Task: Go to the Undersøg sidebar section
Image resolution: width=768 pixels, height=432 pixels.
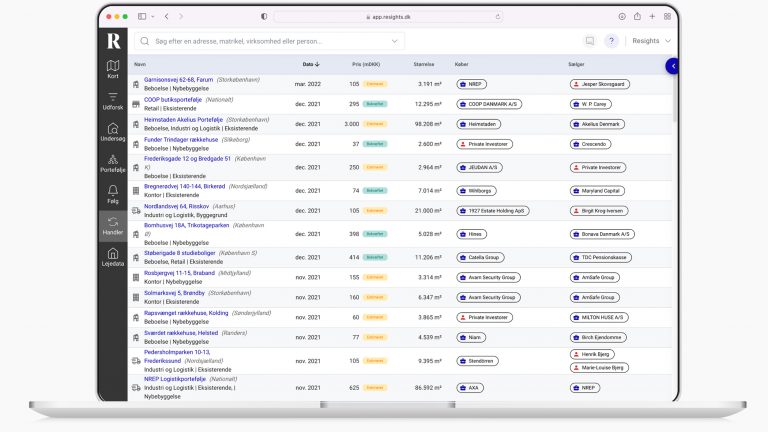Action: pos(113,131)
